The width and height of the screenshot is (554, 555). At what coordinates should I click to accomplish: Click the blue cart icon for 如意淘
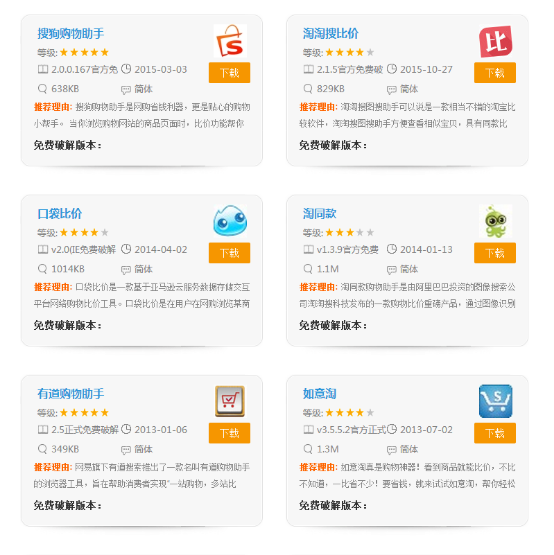[495, 401]
